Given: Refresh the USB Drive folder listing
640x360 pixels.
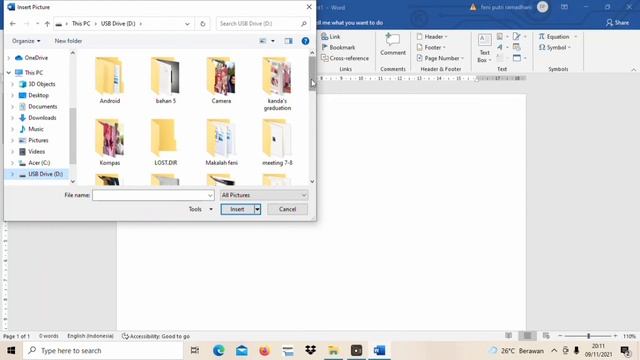Looking at the screenshot, I should point(202,24).
